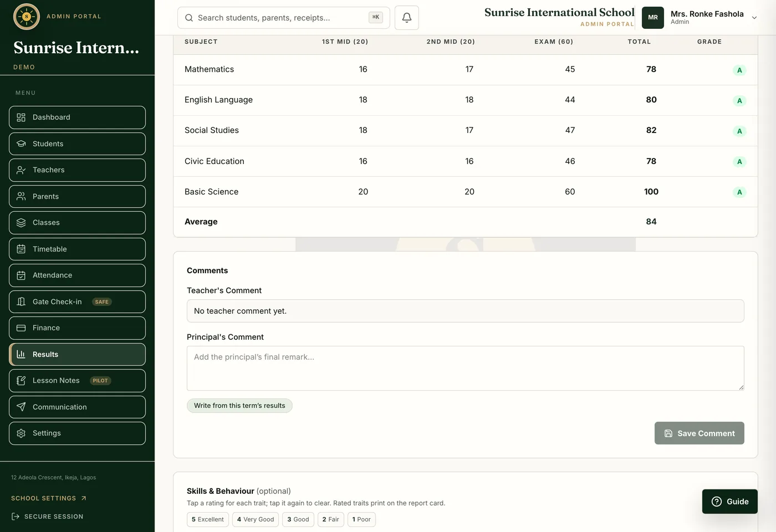The height and width of the screenshot is (532, 776).
Task: Click the Basic Science grade A badge
Action: click(739, 192)
